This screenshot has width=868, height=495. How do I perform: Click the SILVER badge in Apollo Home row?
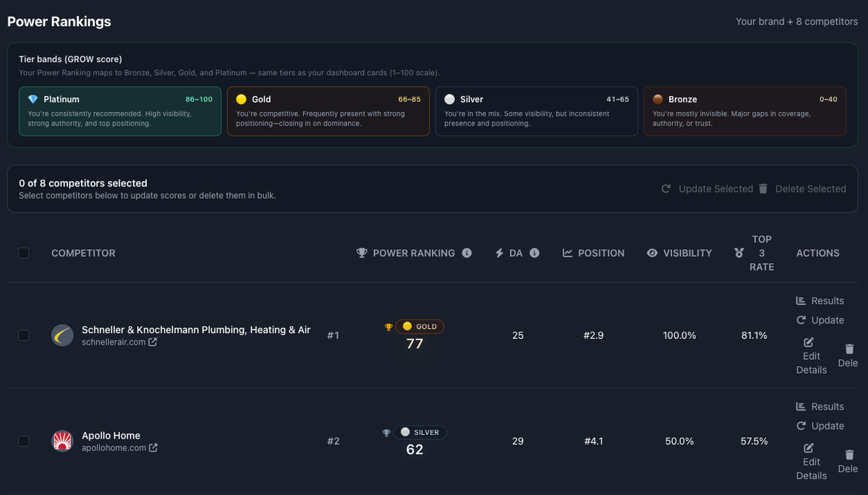click(420, 433)
